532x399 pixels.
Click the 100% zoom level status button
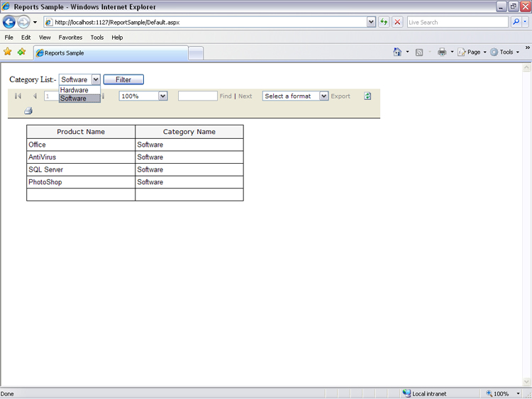[x=497, y=393]
